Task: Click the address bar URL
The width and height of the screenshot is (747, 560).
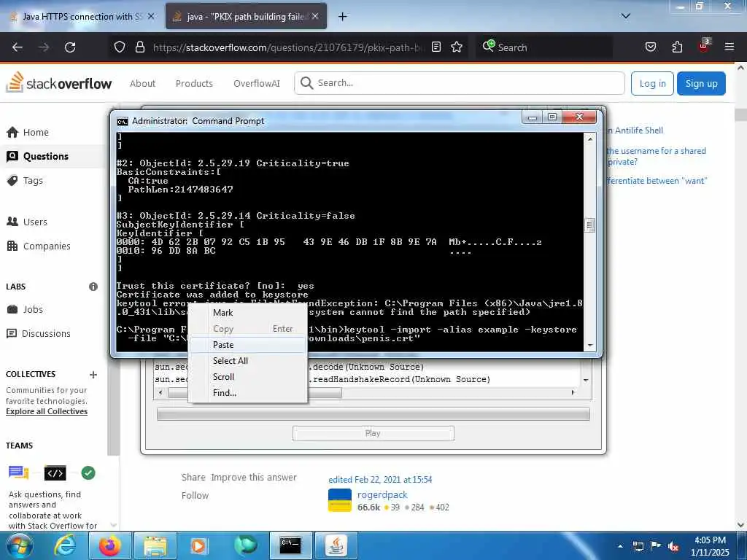Action: pyautogui.click(x=288, y=47)
